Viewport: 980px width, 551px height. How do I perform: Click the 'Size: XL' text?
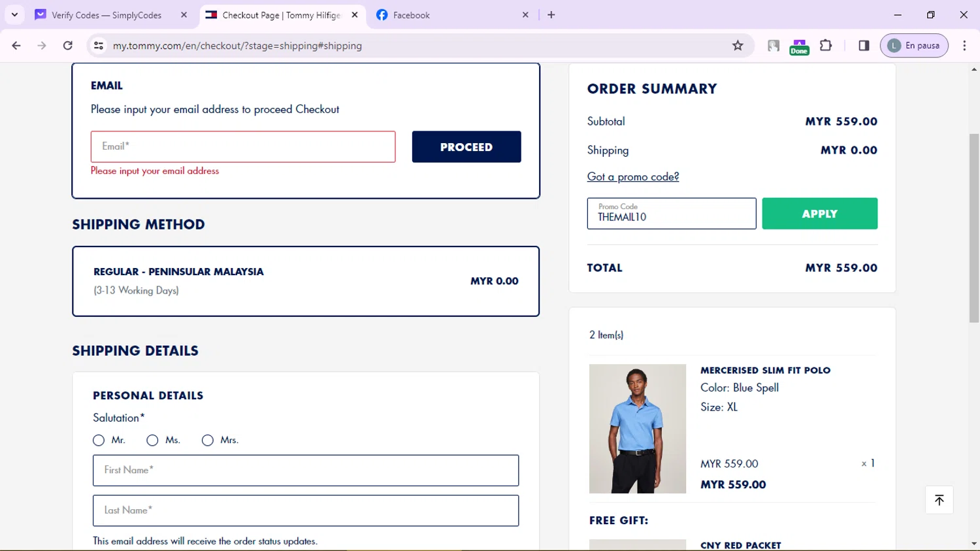(x=719, y=407)
